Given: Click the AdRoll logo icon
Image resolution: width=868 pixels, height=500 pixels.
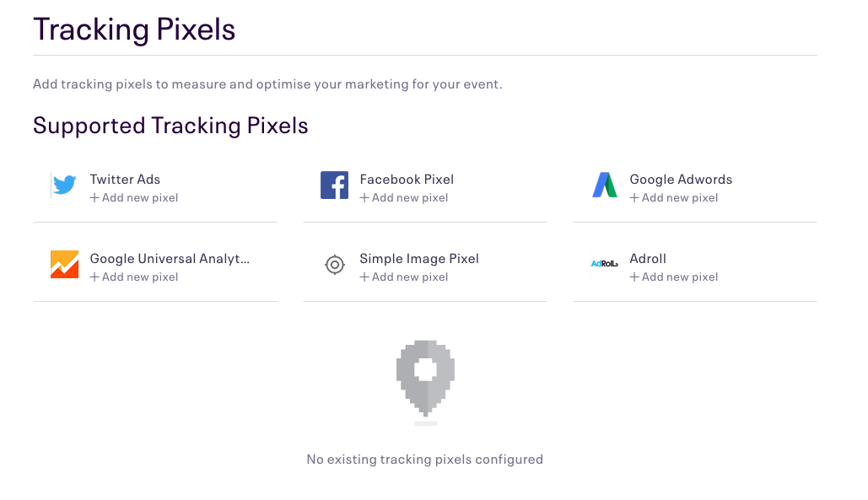Looking at the screenshot, I should (605, 264).
